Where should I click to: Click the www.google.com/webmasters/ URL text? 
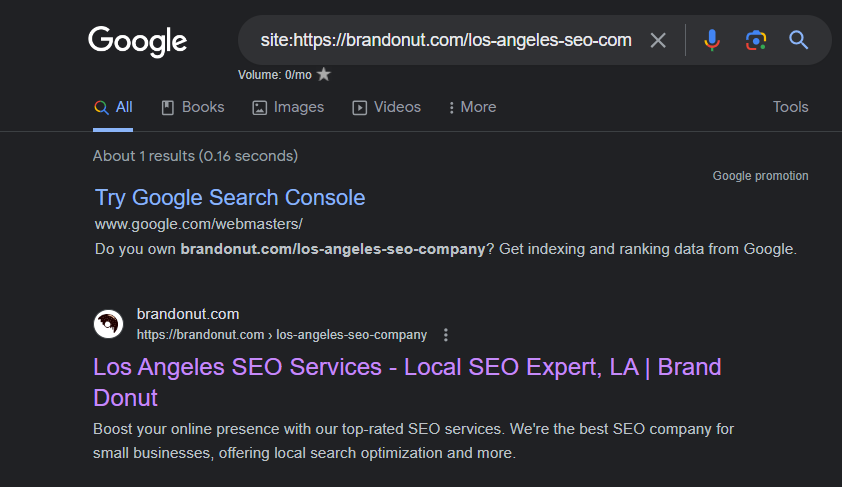[x=198, y=223]
